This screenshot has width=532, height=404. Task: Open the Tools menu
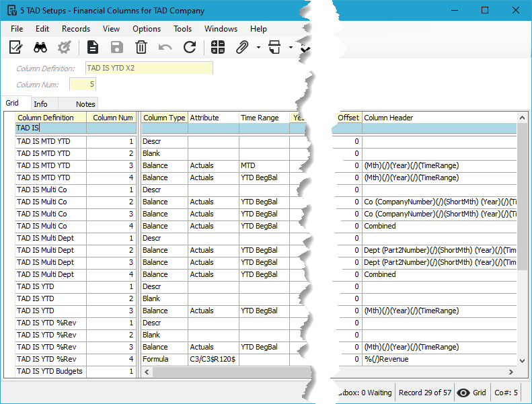(x=182, y=29)
